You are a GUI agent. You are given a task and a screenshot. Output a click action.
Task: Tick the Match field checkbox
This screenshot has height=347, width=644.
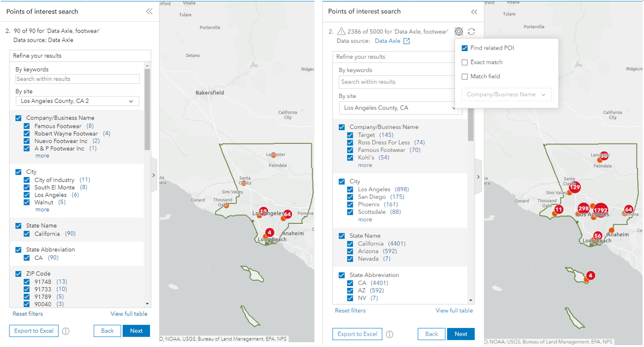coord(465,76)
